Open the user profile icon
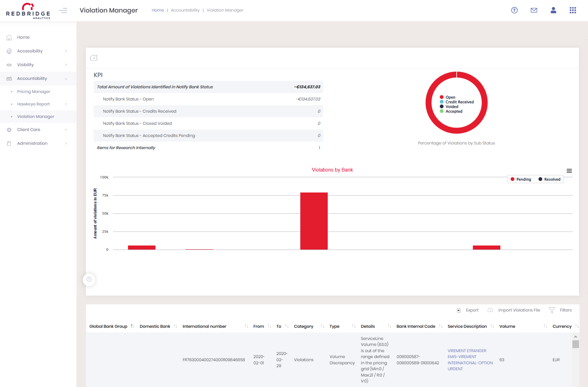 [553, 10]
